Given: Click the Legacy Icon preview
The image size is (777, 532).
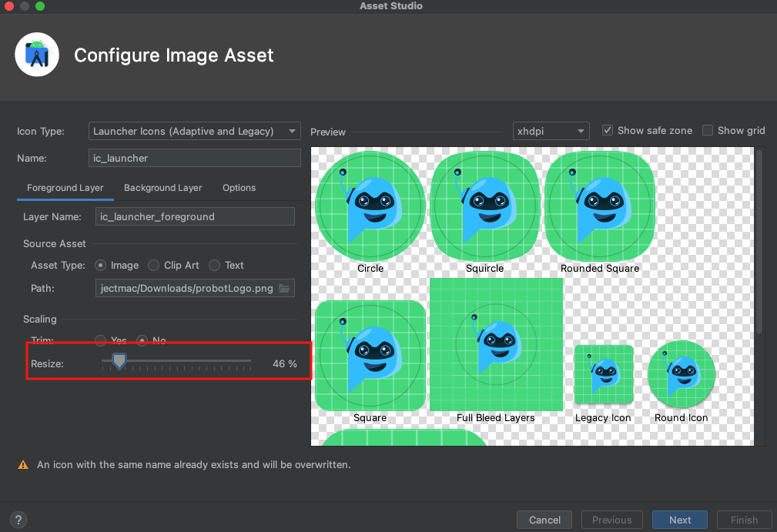Looking at the screenshot, I should (603, 375).
